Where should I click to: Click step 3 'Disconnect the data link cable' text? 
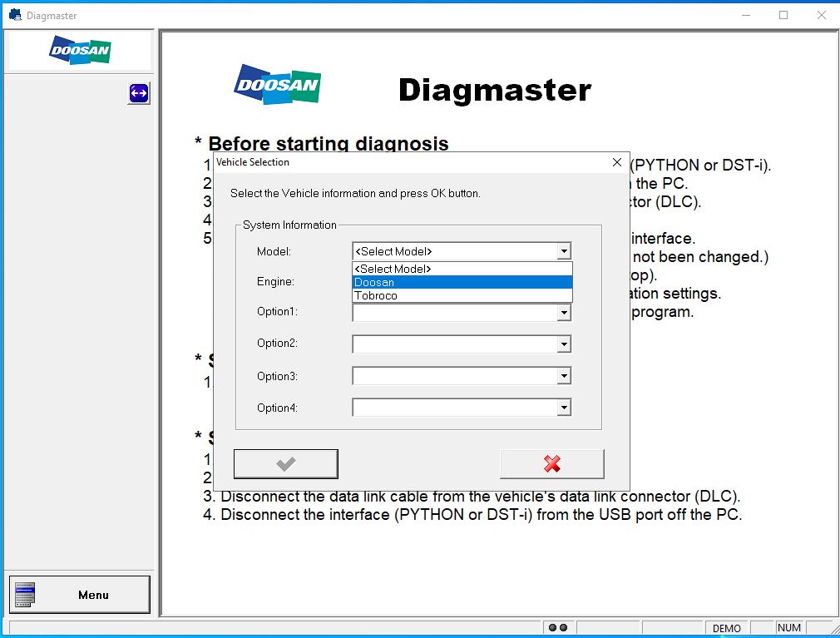pos(472,496)
